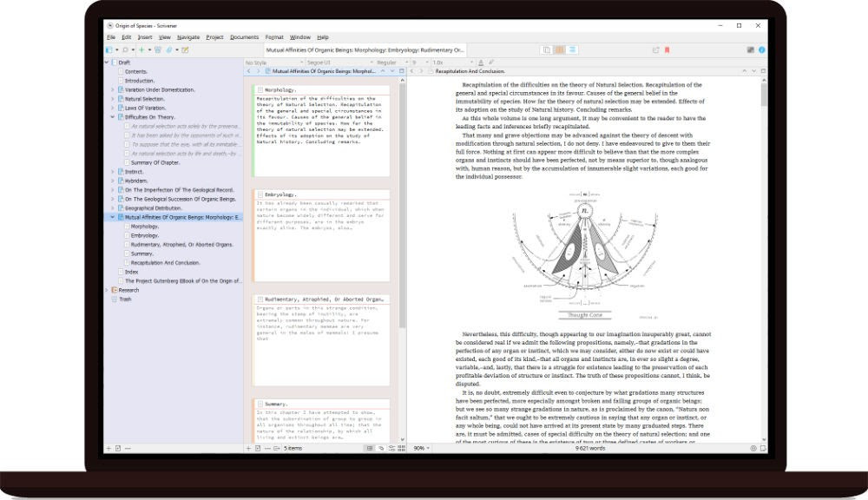Open the Project menu
Screen dimensions: 868x500
coord(214,37)
